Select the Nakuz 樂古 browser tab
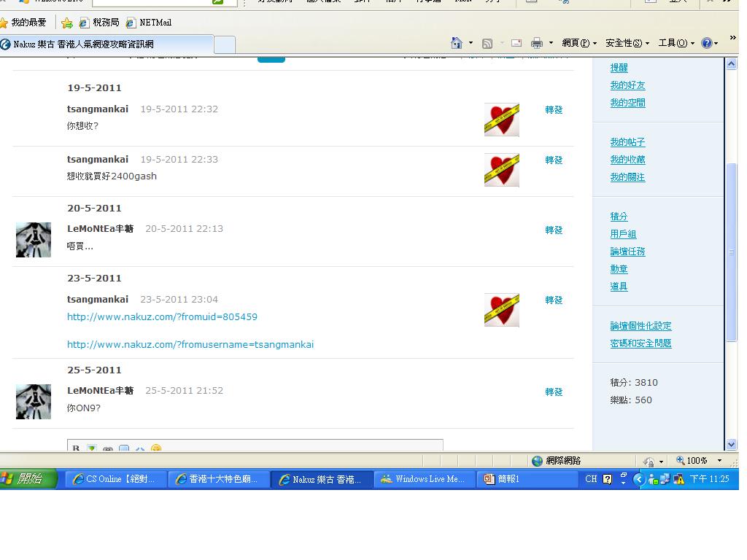The width and height of the screenshot is (747, 560). tap(106, 44)
